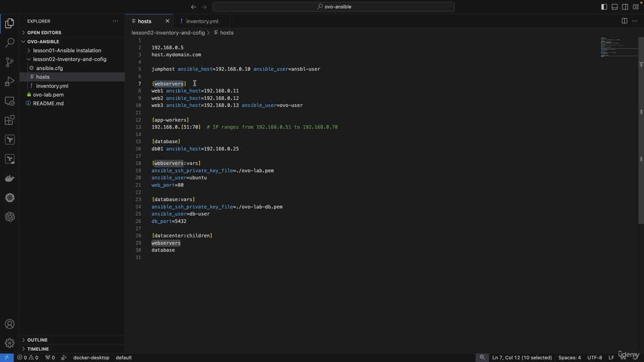Open the Customize Layout icon
The height and width of the screenshot is (362, 644).
coord(635,7)
